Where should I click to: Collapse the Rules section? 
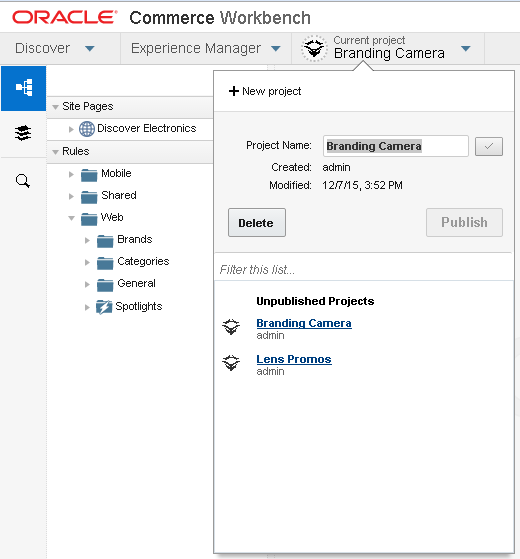[55, 152]
